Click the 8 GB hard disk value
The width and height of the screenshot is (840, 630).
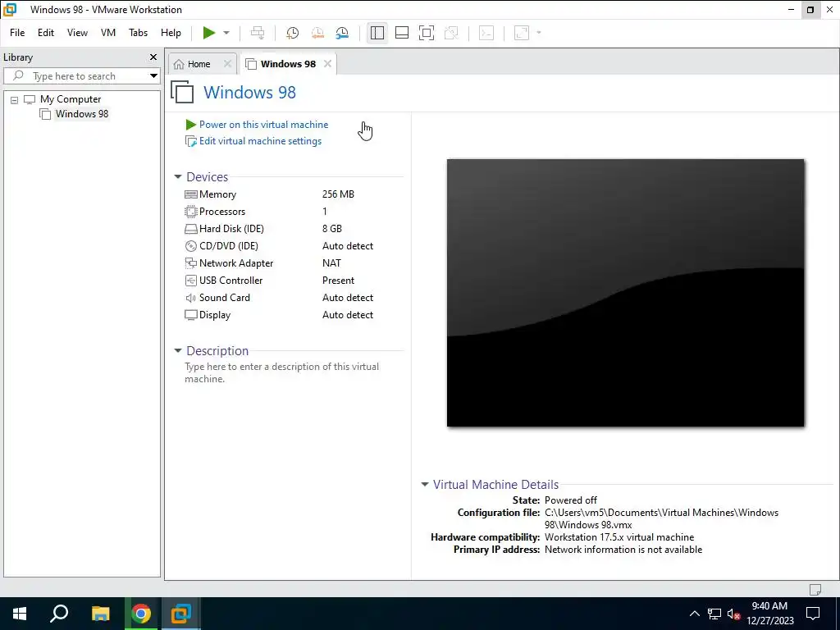(332, 229)
